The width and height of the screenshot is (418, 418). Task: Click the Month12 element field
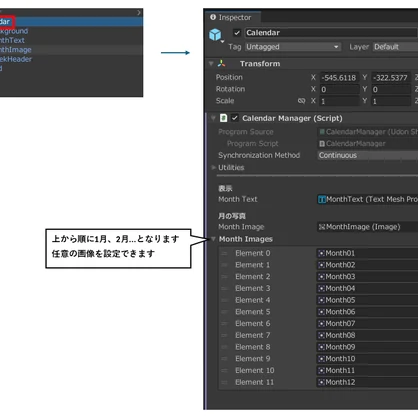[367, 382]
